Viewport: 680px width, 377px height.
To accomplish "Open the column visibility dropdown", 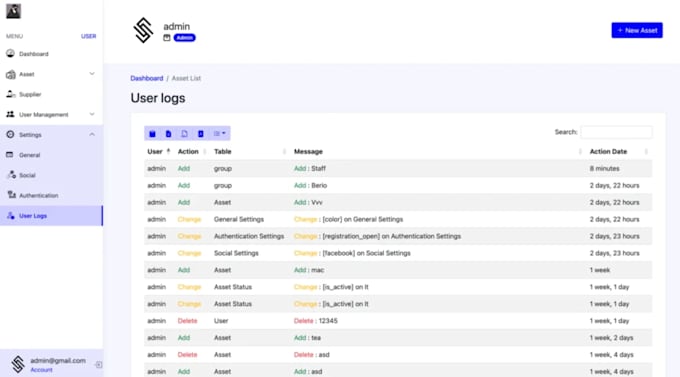I will coord(219,134).
